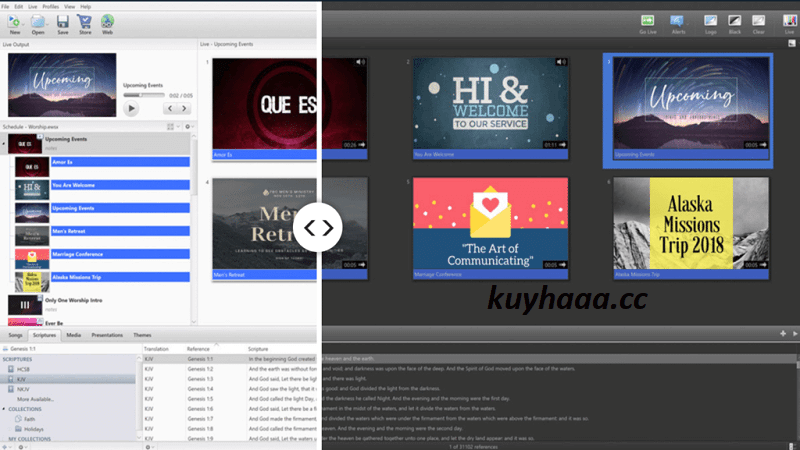Select Men's Retreat in the schedule
Screen dimensions: 800x450
[x=120, y=231]
